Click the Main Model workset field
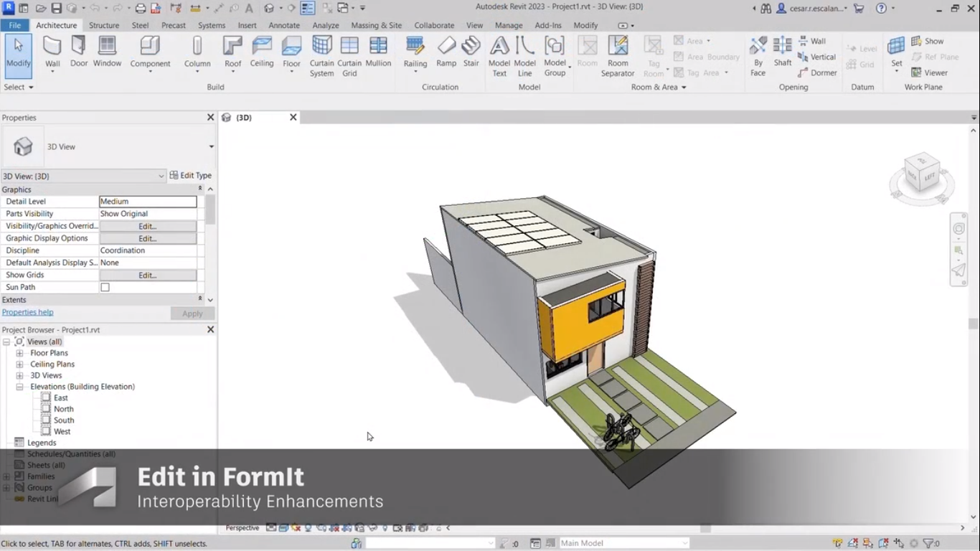Viewport: 980px width, 551px height. [624, 543]
